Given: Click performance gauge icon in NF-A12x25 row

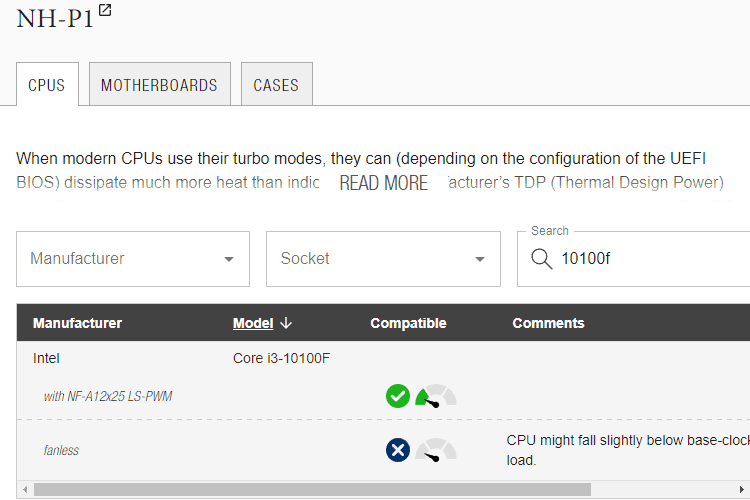Looking at the screenshot, I should click(436, 396).
